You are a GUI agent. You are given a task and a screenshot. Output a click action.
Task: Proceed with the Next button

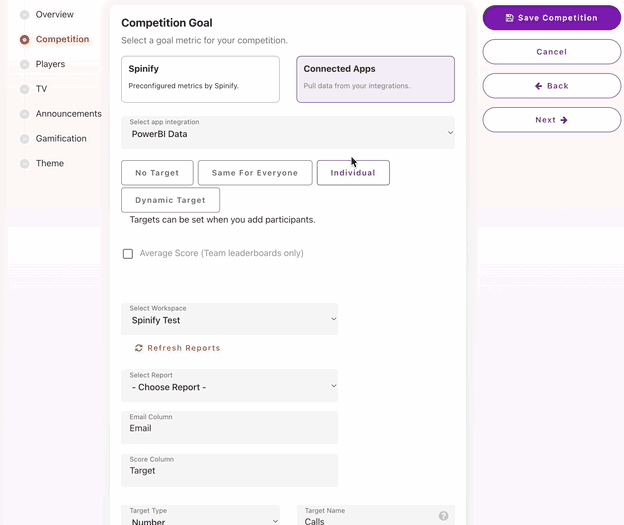(552, 120)
